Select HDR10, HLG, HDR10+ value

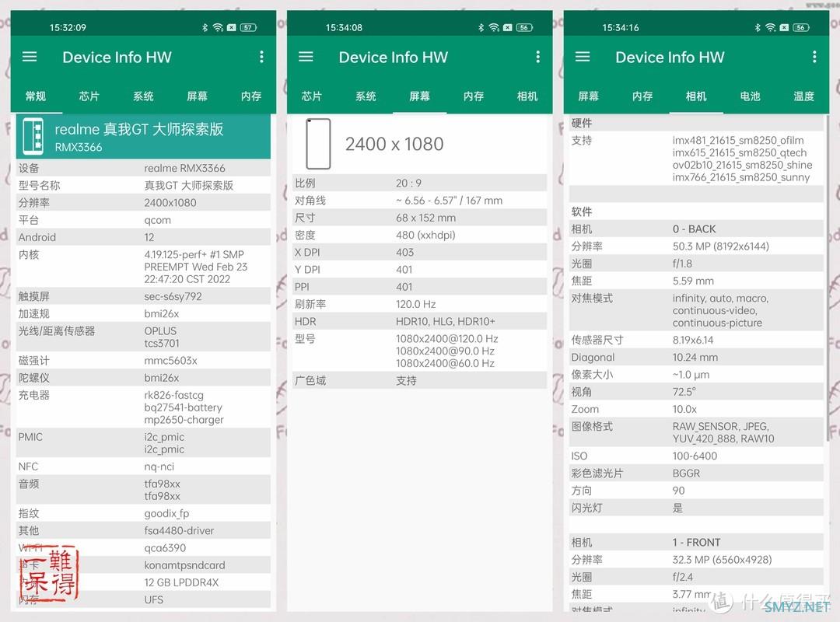(x=446, y=321)
